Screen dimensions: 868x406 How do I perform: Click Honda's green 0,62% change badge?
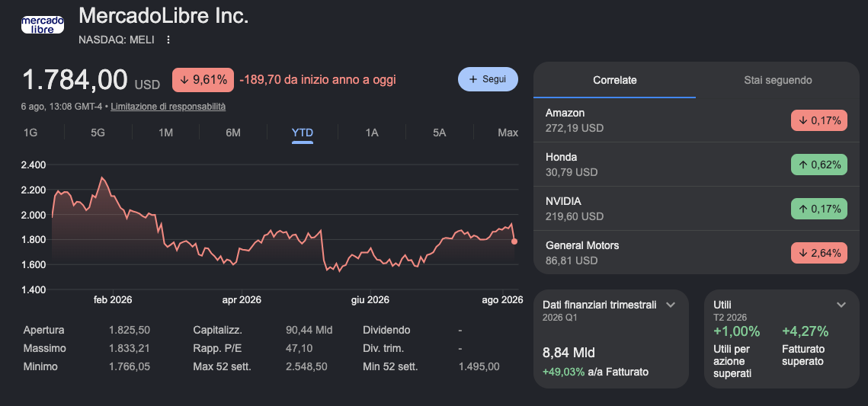819,165
